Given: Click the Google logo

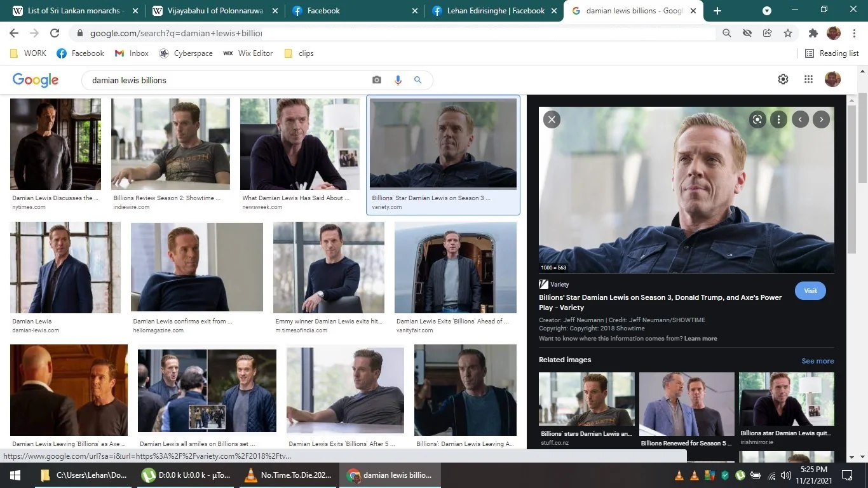Looking at the screenshot, I should point(36,79).
